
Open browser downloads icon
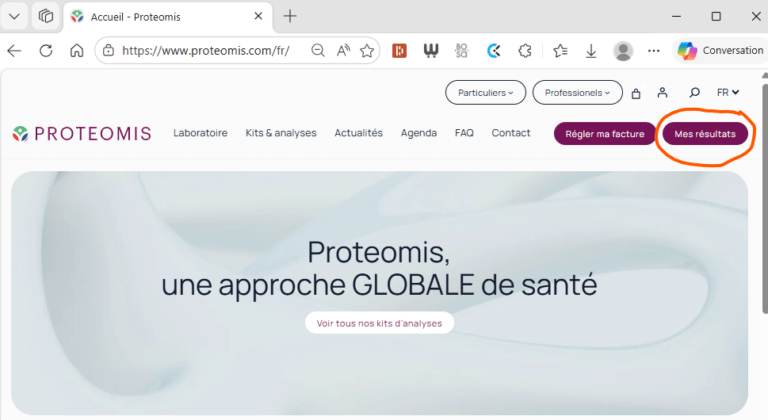click(x=591, y=51)
